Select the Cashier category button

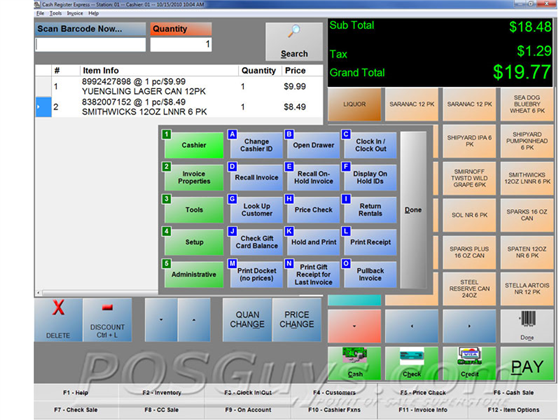click(x=194, y=145)
